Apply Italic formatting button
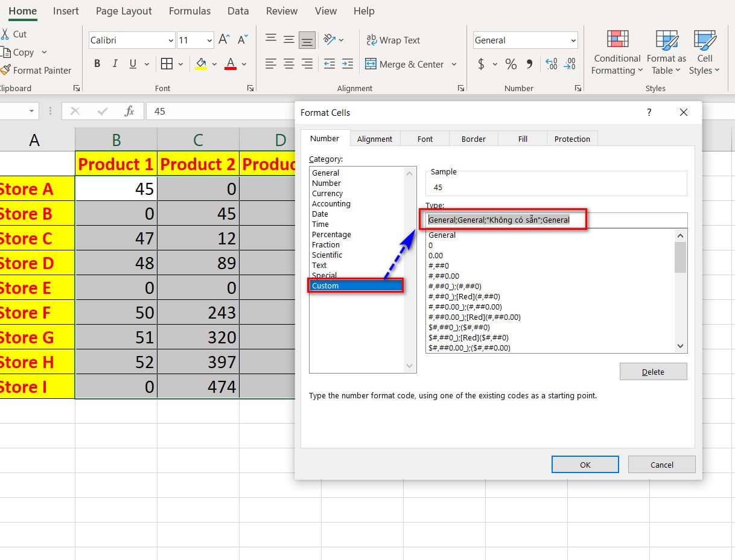Screen dimensions: 735x560 click(x=114, y=64)
